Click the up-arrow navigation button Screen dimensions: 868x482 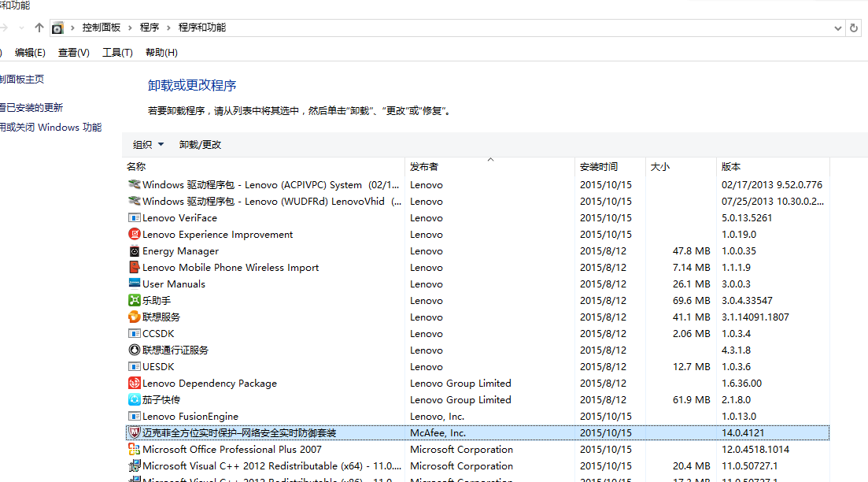point(39,28)
